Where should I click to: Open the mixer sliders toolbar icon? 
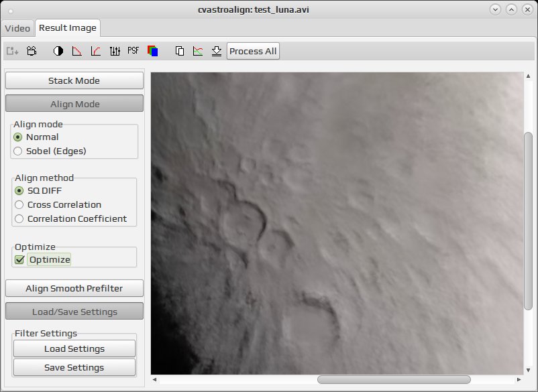point(115,51)
